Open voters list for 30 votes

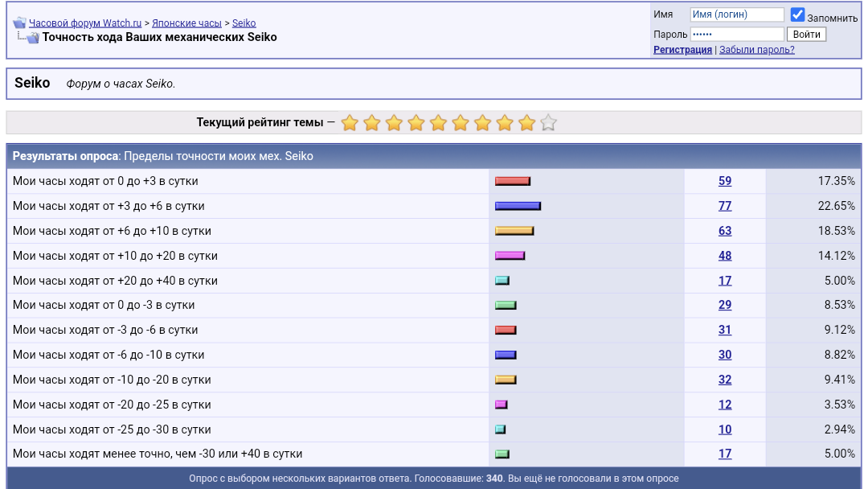pyautogui.click(x=725, y=355)
